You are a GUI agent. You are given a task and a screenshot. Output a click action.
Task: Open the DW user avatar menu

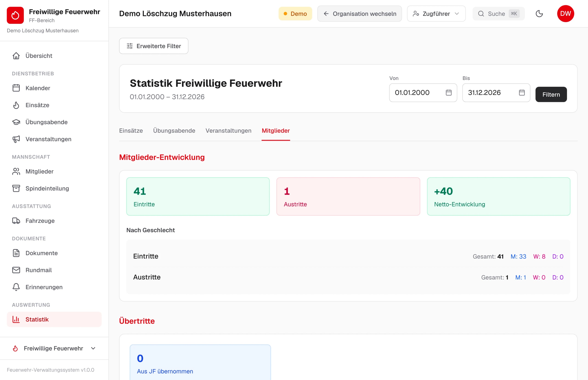(565, 14)
